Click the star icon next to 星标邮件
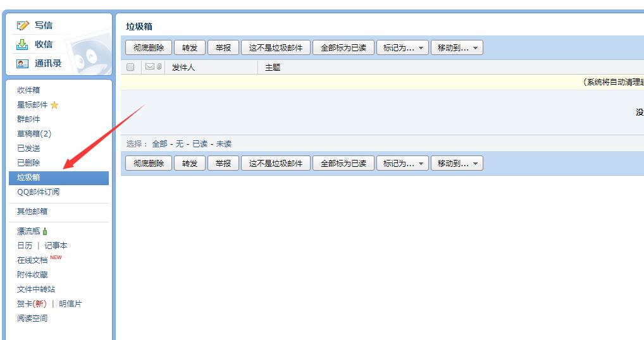 [54, 106]
